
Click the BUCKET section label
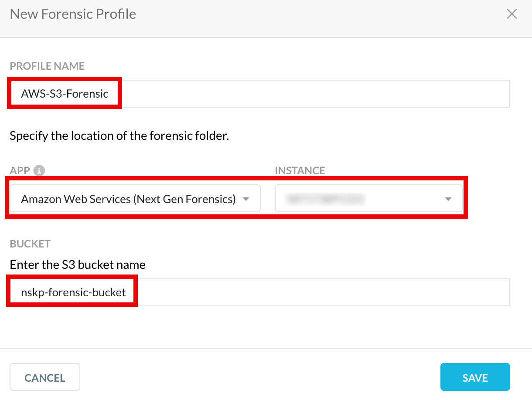(x=30, y=244)
